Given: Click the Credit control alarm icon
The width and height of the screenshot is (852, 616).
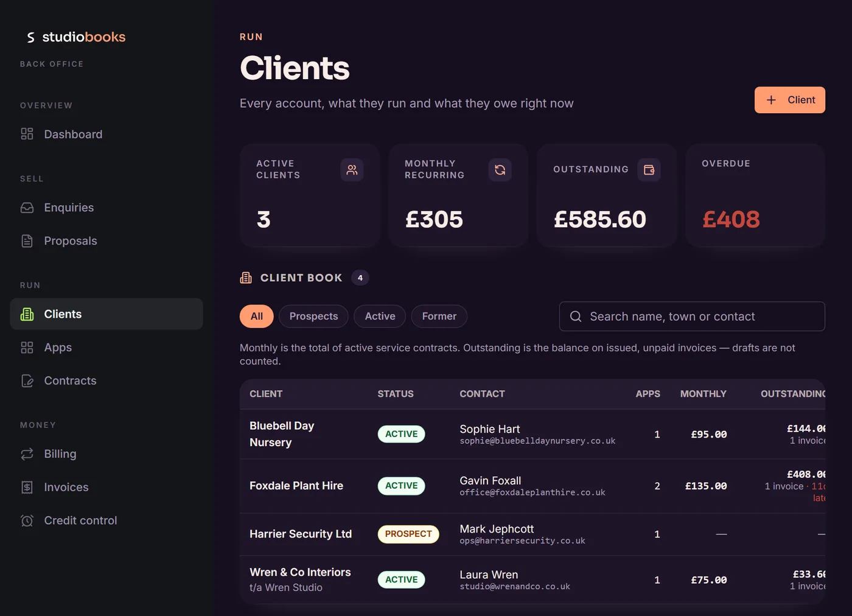Looking at the screenshot, I should click(x=27, y=520).
